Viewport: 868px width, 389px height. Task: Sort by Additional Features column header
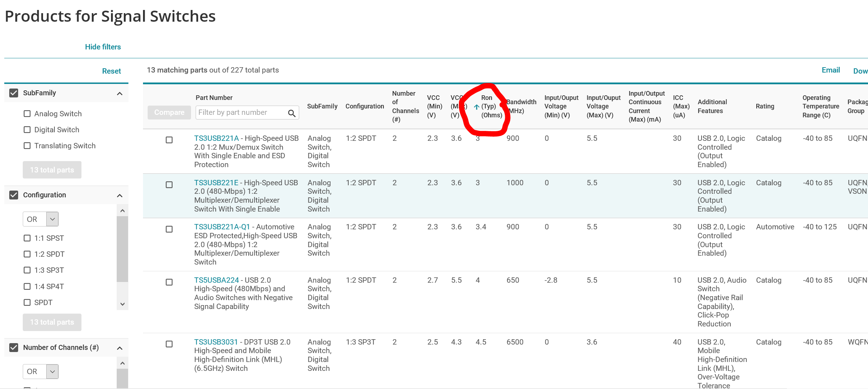[712, 106]
